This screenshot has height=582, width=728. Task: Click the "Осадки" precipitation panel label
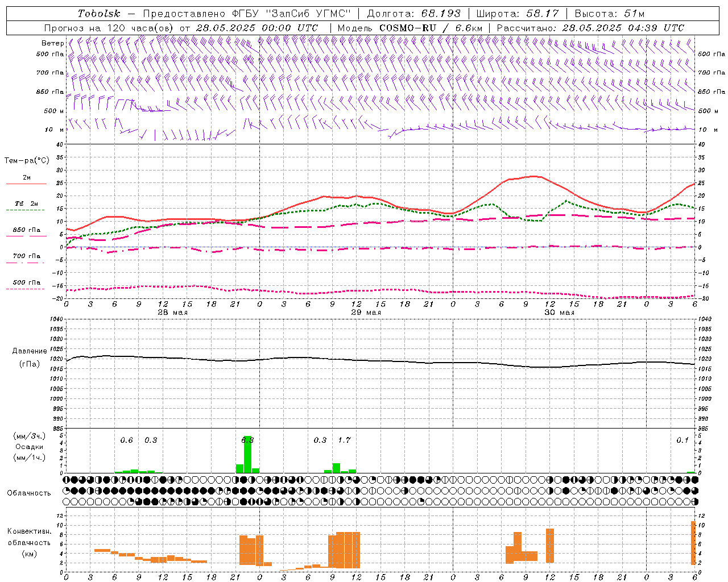pyautogui.click(x=29, y=447)
